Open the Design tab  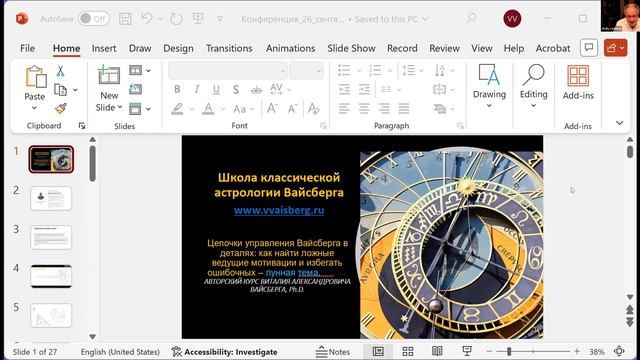pos(178,48)
